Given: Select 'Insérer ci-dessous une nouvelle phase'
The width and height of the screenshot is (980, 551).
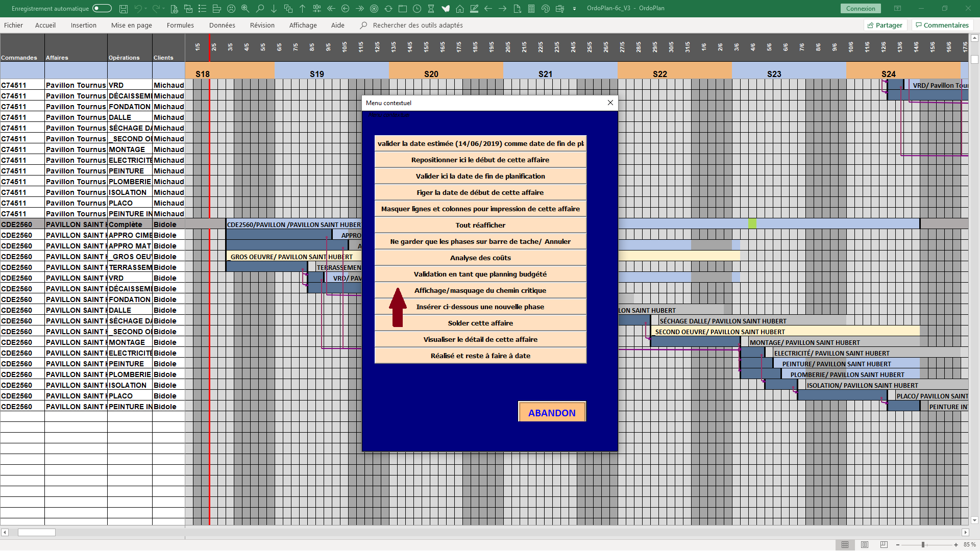Looking at the screenshot, I should pos(480,307).
